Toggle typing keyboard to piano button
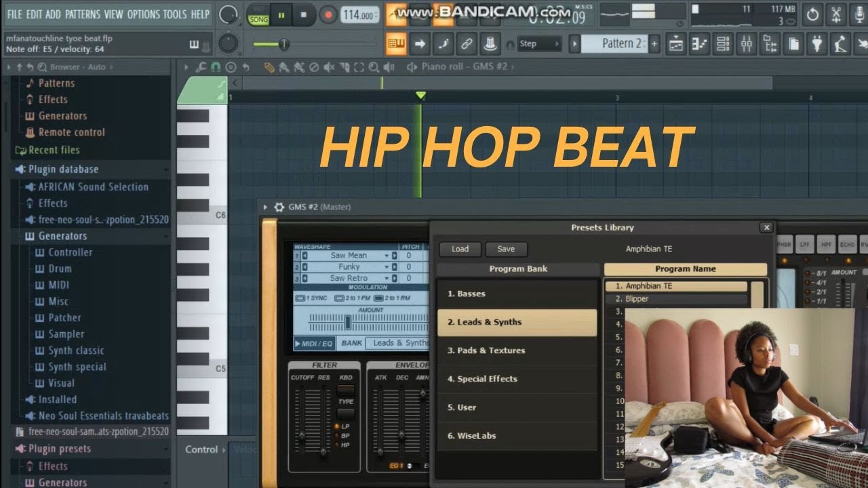 click(x=397, y=44)
